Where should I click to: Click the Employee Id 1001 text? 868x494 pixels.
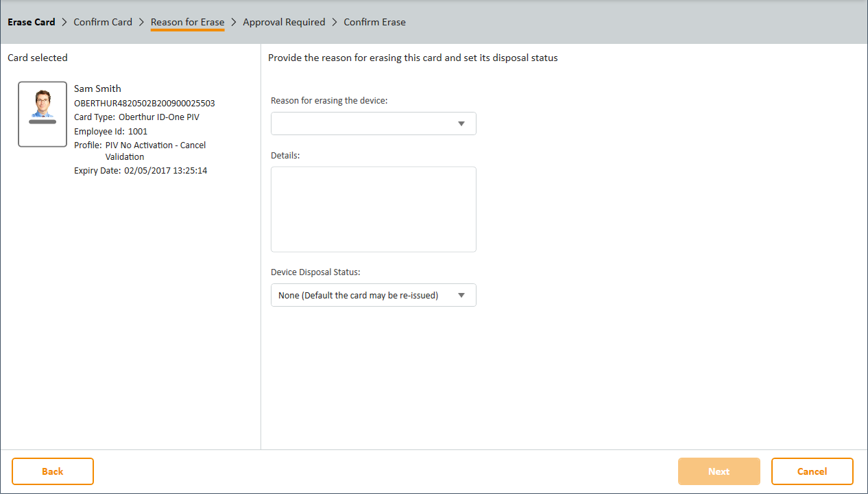(x=110, y=131)
